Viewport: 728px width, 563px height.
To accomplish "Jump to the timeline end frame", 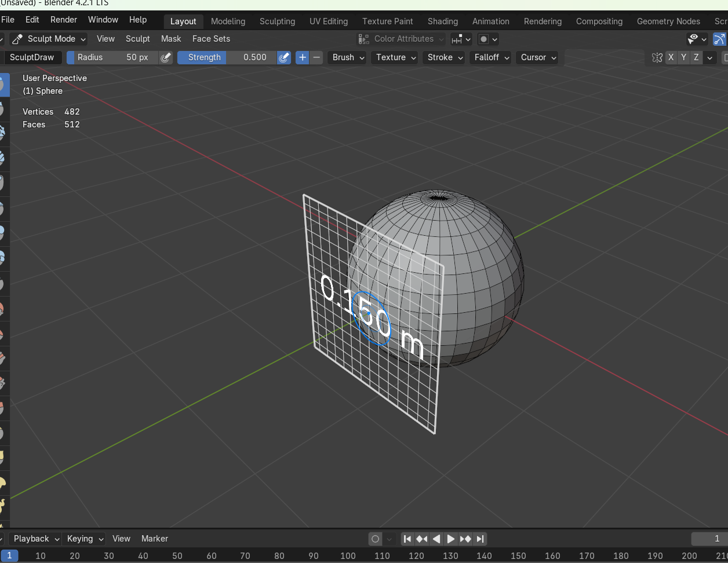I will [x=480, y=539].
